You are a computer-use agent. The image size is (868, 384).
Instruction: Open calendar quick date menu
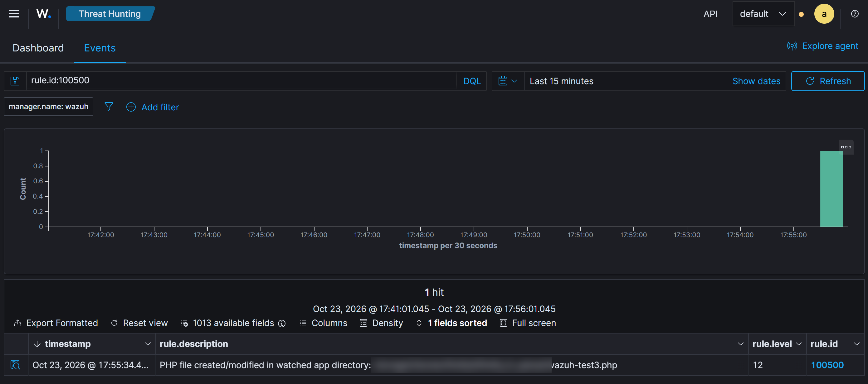click(507, 81)
